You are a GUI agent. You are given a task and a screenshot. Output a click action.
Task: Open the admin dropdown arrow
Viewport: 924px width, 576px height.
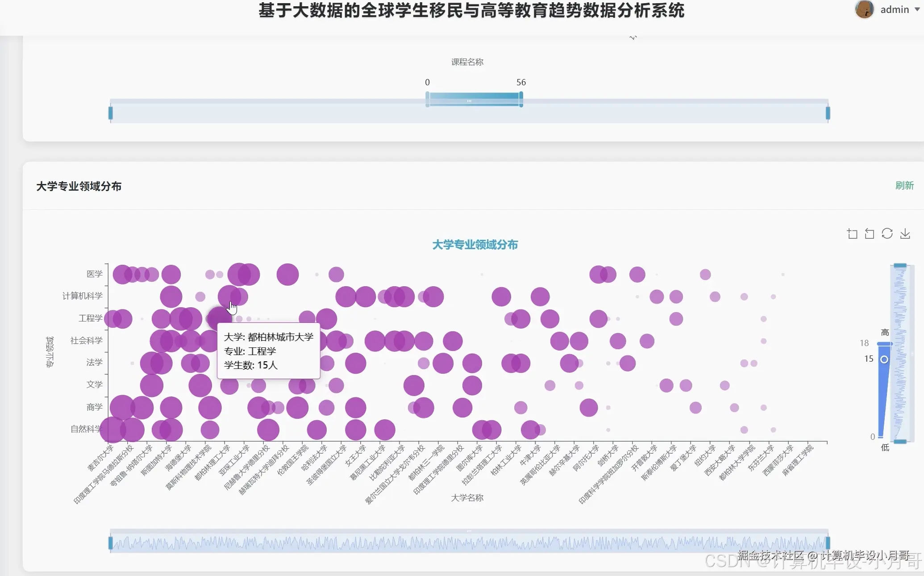(917, 9)
